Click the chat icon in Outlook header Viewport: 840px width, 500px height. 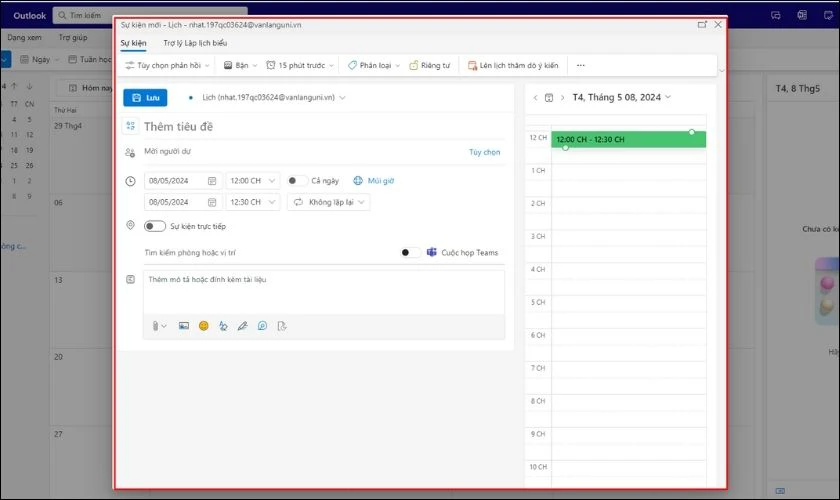(776, 15)
